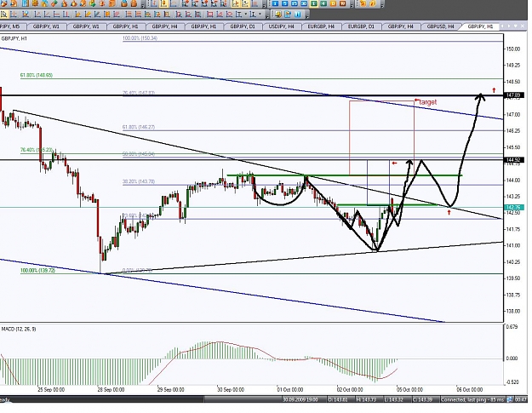Click the 28 Sep 00:00 time axis label

click(111, 390)
